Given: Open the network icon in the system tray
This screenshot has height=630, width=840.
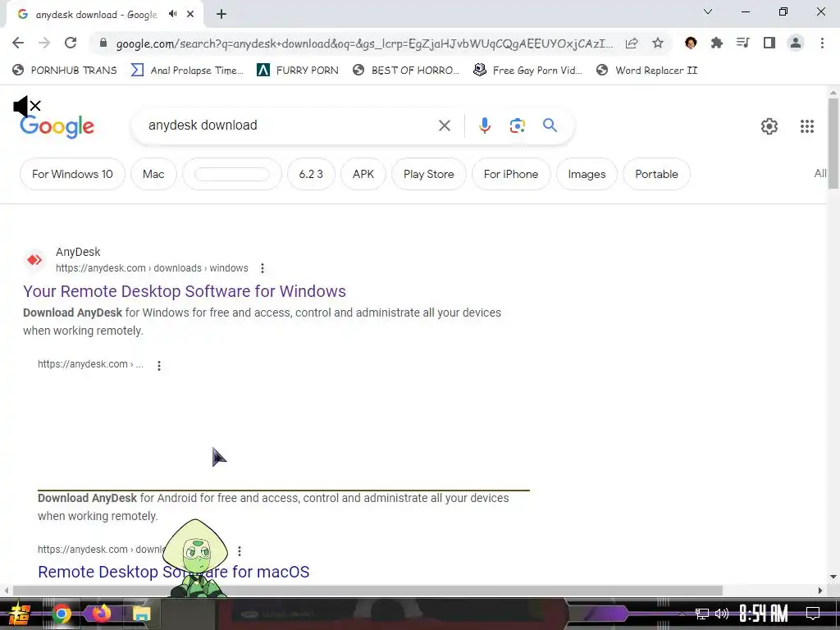Looking at the screenshot, I should pos(702,614).
